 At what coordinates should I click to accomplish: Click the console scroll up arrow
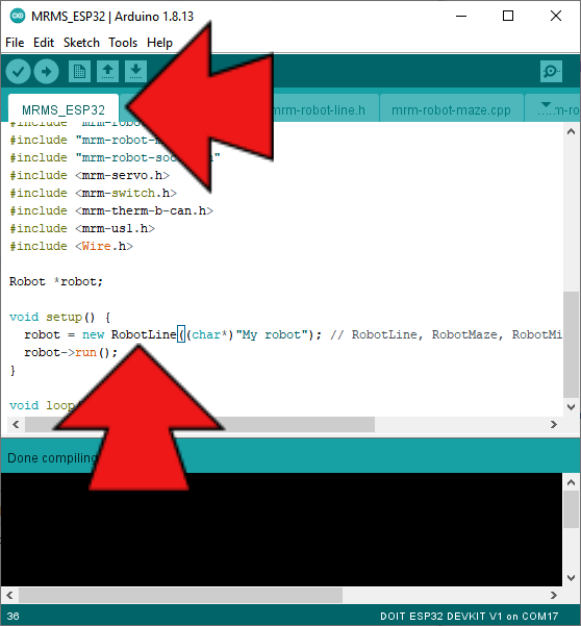pos(571,482)
